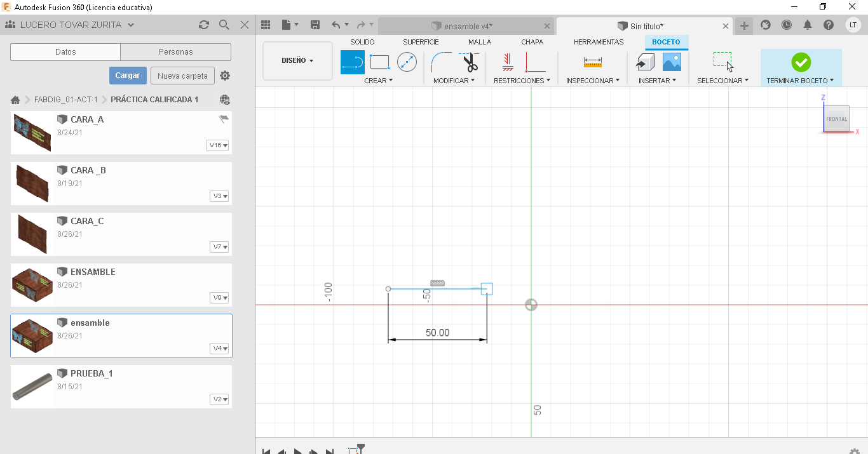Open notifications bell

tap(808, 25)
